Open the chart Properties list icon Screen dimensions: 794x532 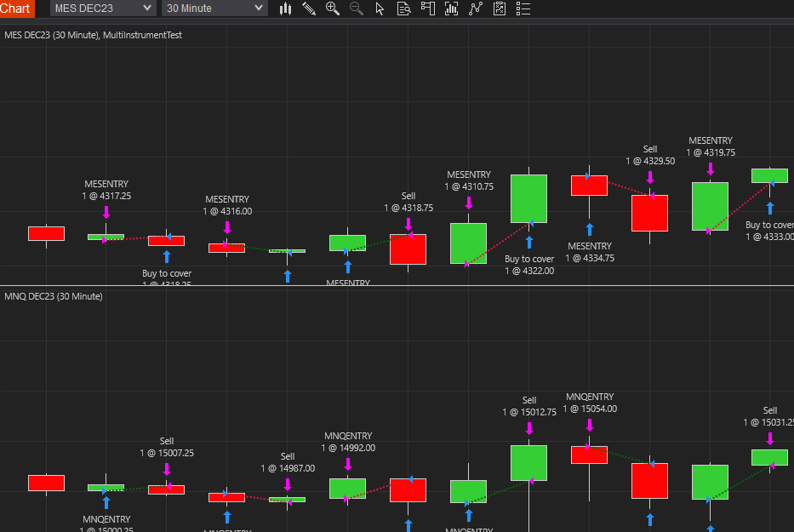(x=523, y=9)
